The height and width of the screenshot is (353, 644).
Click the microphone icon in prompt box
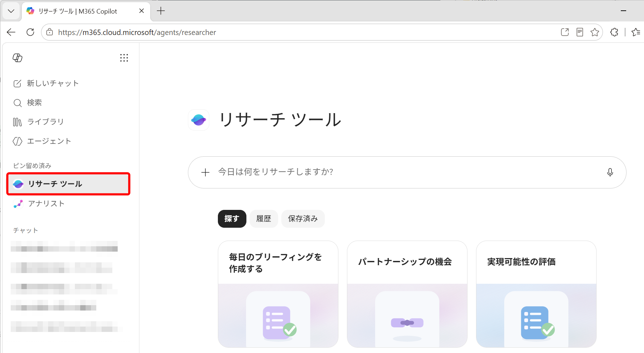pos(610,172)
